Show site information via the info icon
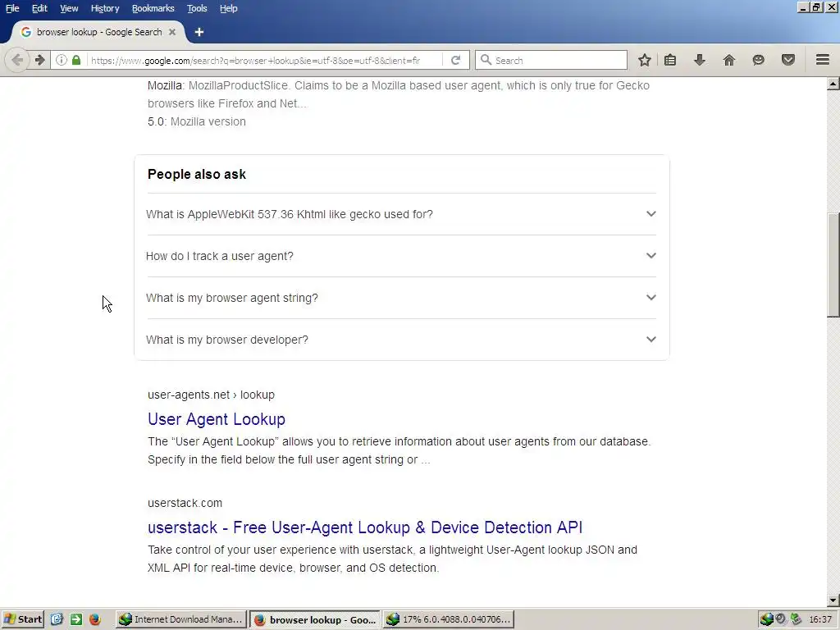 (62, 60)
